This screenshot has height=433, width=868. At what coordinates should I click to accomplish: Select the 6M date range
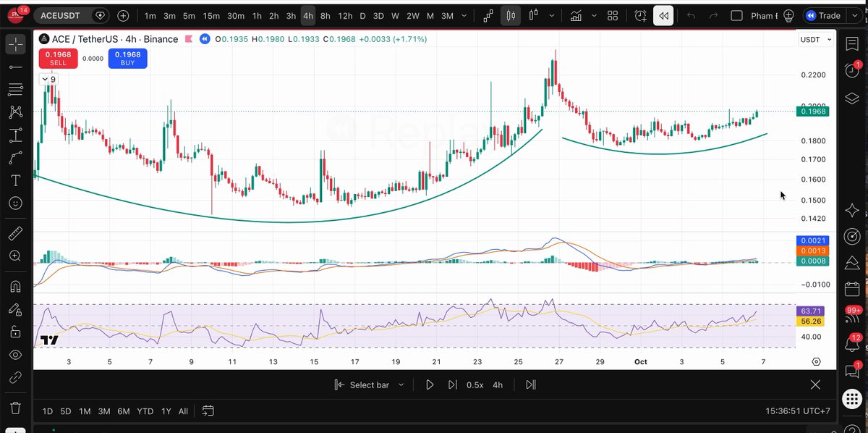point(124,411)
